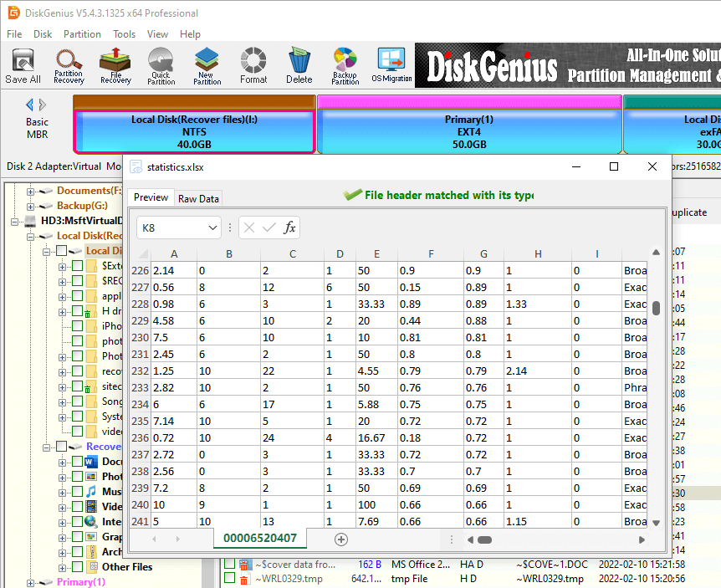721x588 pixels.
Task: Open the File Recovery tool
Action: 115,64
